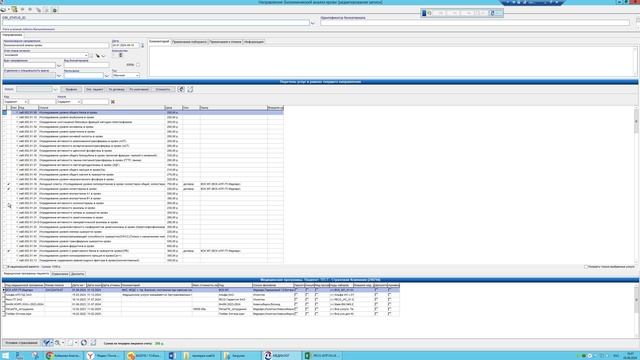Open the Excel taskbar button

click(x=322, y=356)
